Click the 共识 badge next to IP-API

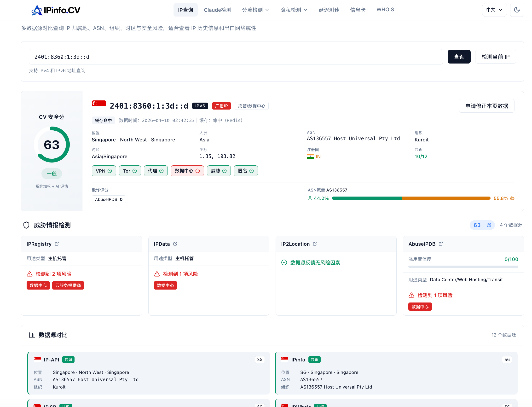coord(68,360)
